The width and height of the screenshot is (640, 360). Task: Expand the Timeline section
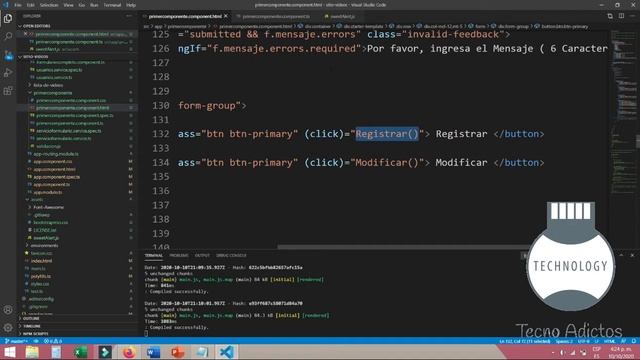(x=31, y=326)
